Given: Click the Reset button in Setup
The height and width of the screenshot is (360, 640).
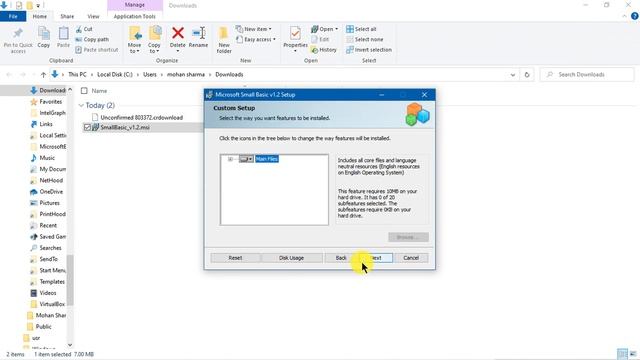Looking at the screenshot, I should coord(235,258).
